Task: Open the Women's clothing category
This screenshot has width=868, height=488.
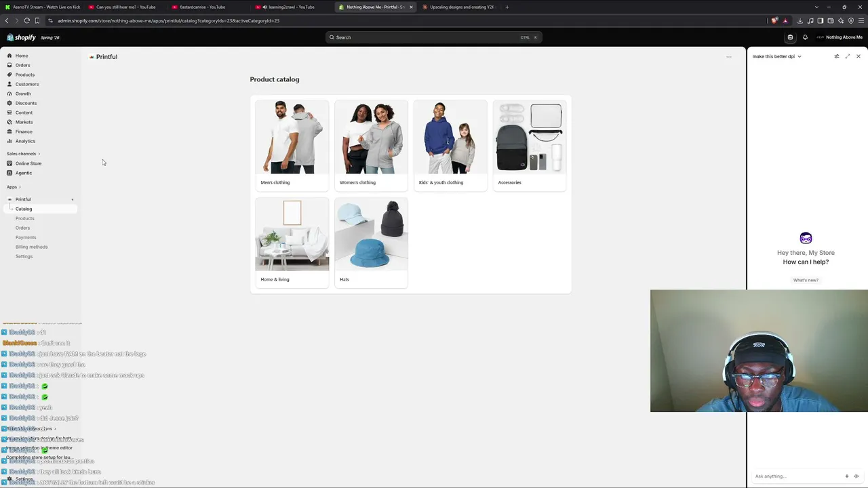Action: click(x=371, y=145)
